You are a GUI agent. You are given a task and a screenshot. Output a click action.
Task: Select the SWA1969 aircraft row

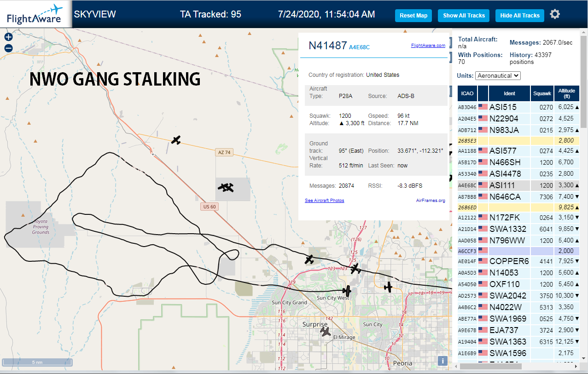tap(519, 319)
